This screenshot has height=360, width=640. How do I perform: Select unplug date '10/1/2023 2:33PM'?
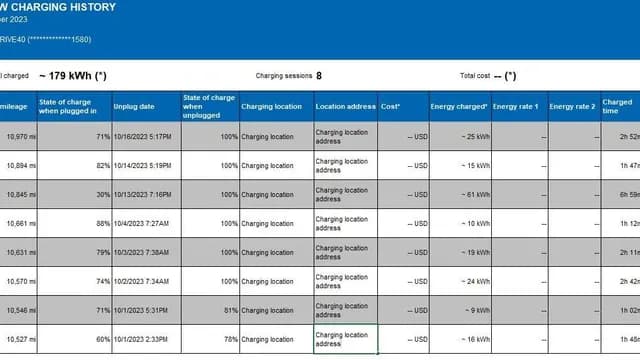[147, 339]
